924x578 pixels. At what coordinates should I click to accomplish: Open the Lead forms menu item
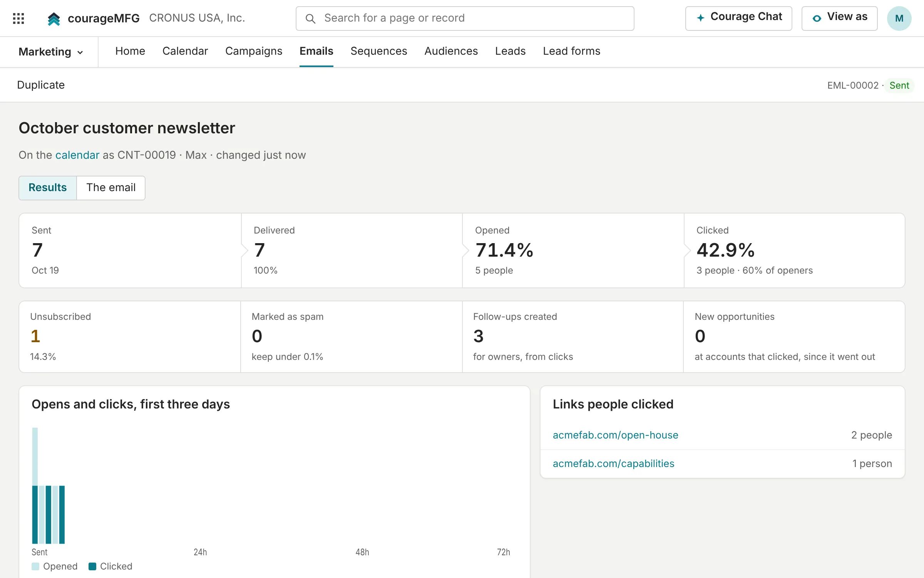click(572, 51)
